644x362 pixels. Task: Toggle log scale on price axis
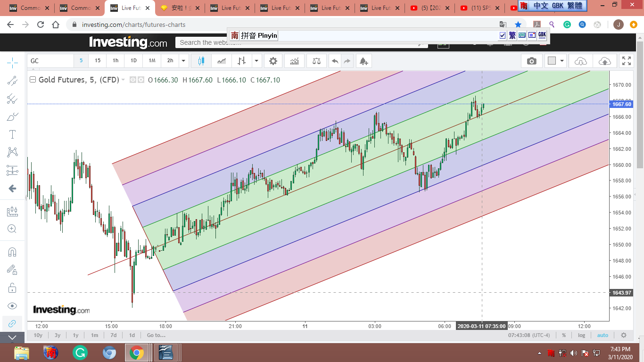click(582, 335)
